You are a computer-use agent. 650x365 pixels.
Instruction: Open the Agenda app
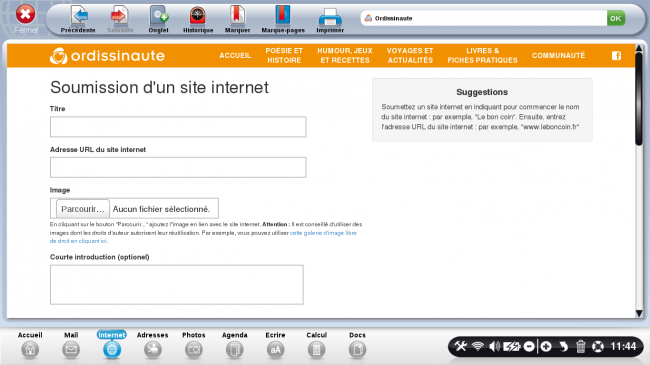pyautogui.click(x=235, y=345)
